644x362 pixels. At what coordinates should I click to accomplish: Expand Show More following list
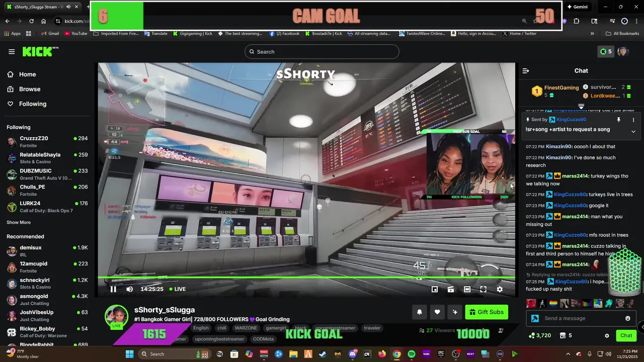point(19,222)
